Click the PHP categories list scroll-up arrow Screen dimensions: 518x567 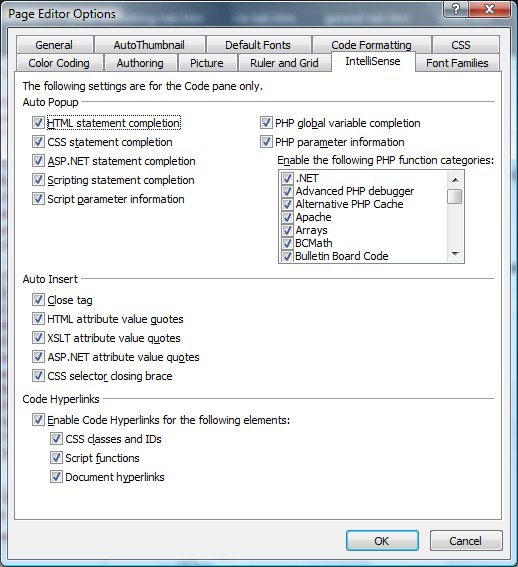pos(455,180)
